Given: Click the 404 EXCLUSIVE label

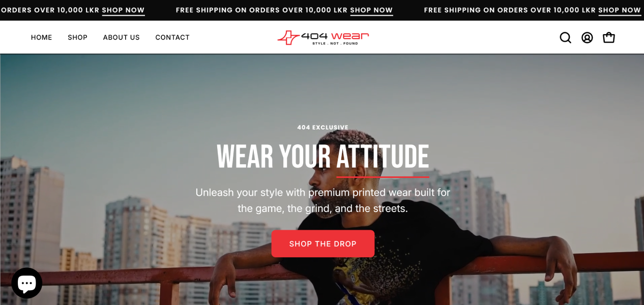Looking at the screenshot, I should [x=323, y=128].
